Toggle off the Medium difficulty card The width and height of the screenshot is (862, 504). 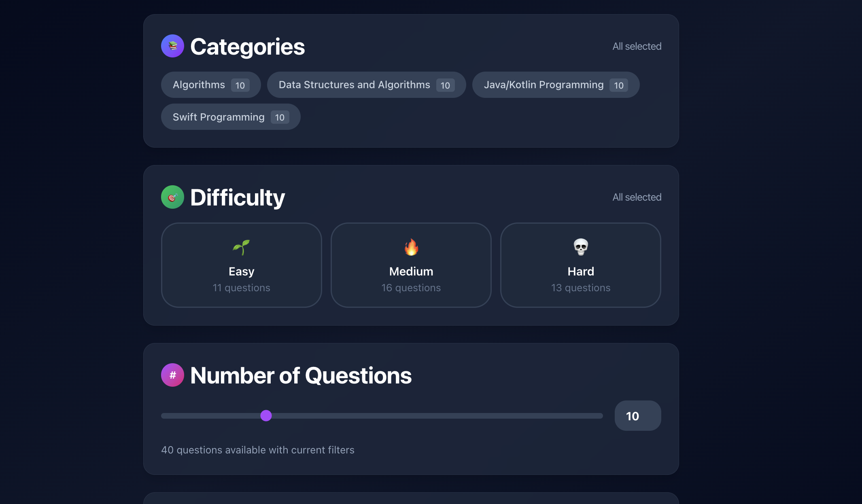[411, 265]
